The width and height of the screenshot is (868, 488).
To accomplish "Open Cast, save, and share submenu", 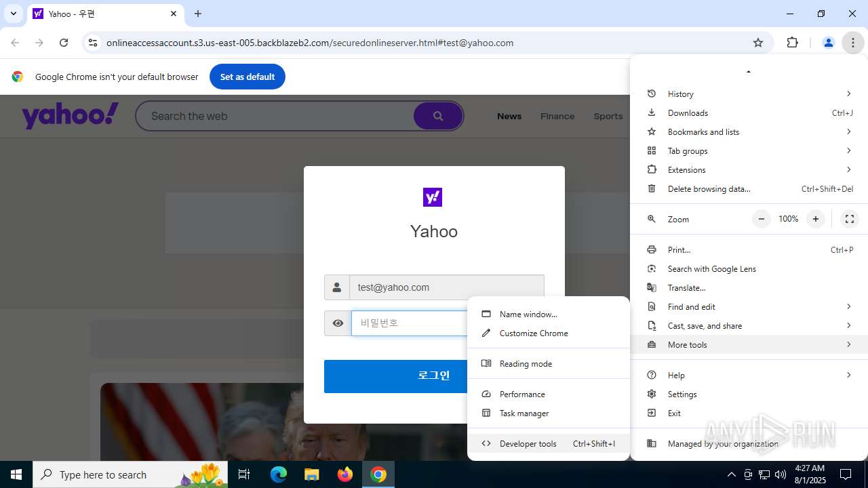I will click(x=749, y=325).
